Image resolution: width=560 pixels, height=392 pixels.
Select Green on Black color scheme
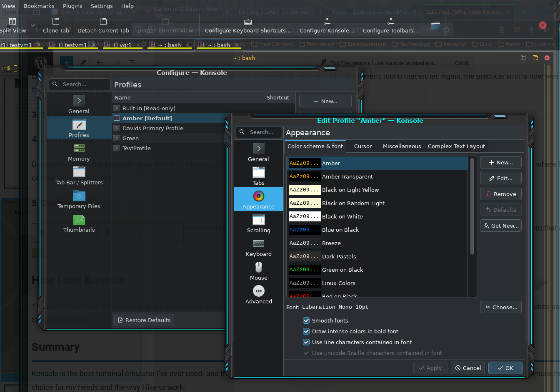point(377,270)
